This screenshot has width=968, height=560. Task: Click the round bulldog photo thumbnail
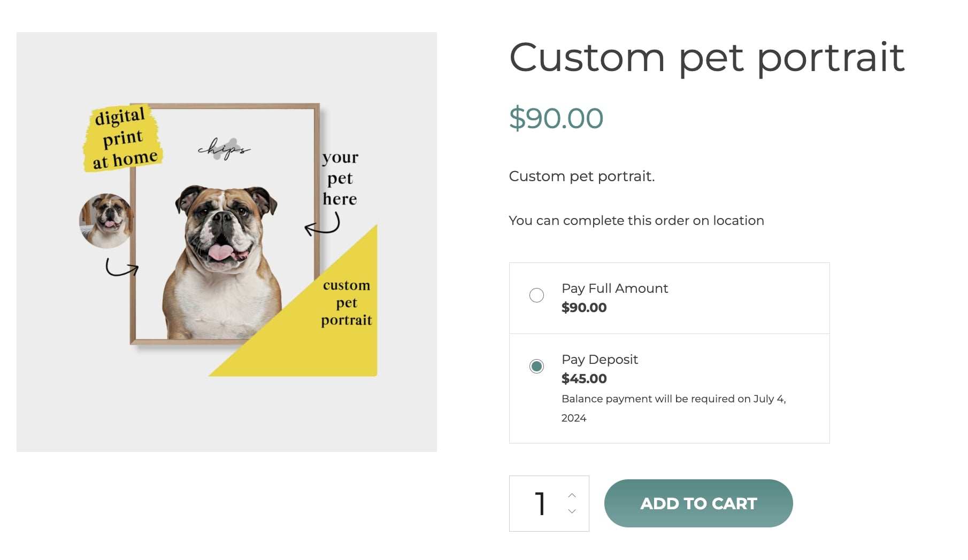tap(106, 221)
